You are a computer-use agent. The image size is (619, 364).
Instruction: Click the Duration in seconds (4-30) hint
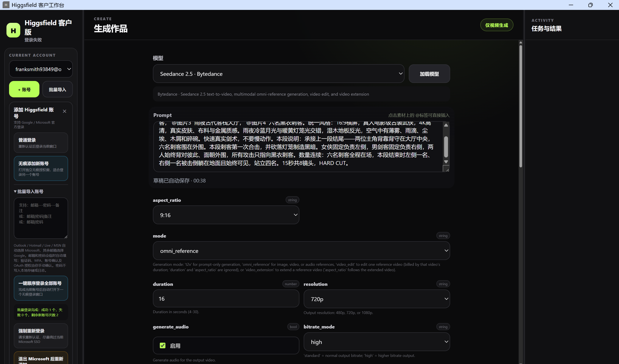point(176,312)
